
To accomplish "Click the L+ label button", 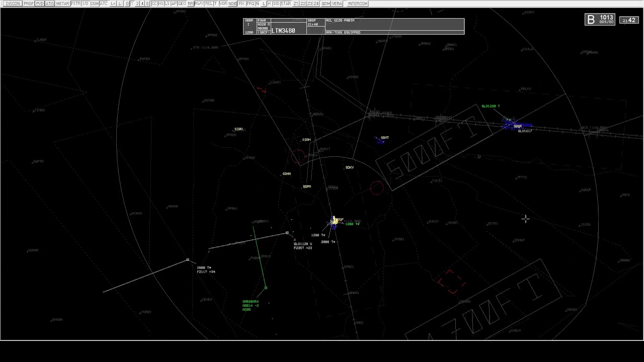I will coord(113,4).
